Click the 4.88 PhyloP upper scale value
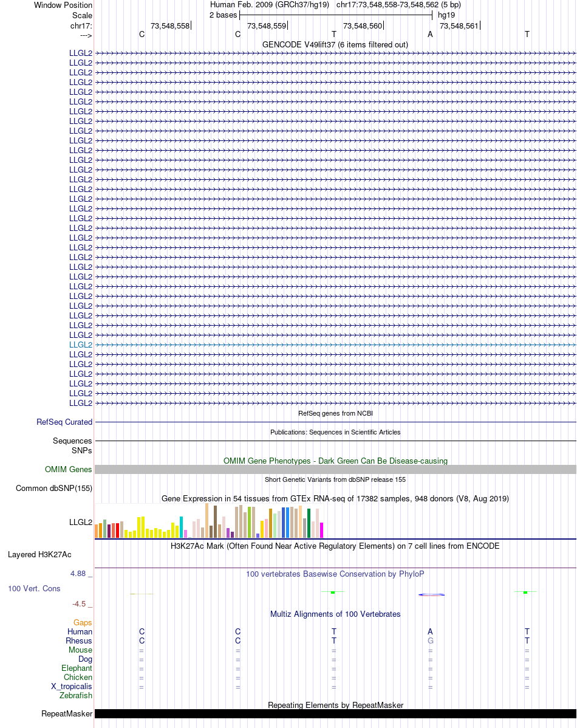 click(x=78, y=574)
